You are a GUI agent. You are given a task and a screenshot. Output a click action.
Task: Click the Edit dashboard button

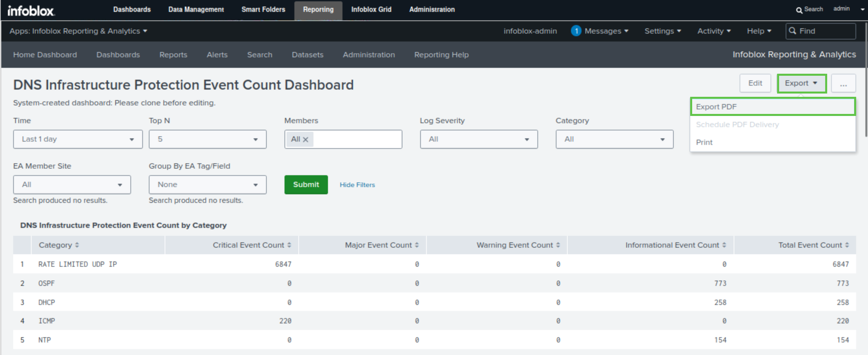[x=755, y=83]
